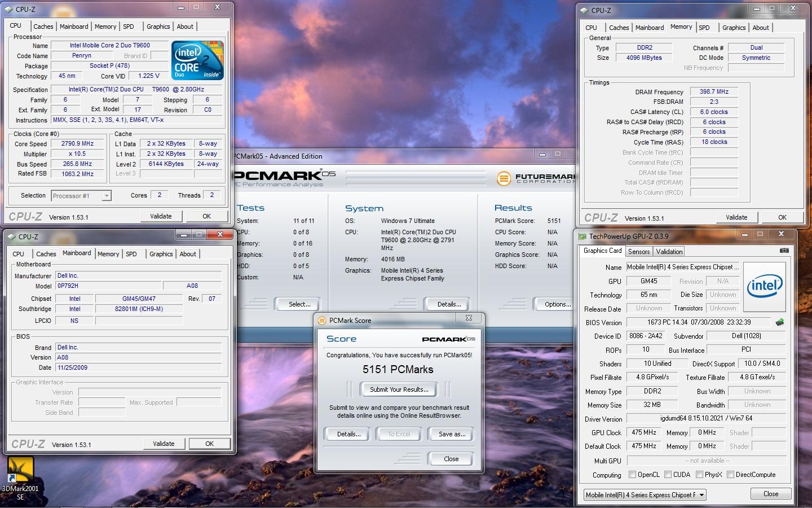Open Memory tab in the Mainboard CPU-Z window
The image size is (812, 508).
pyautogui.click(x=108, y=254)
